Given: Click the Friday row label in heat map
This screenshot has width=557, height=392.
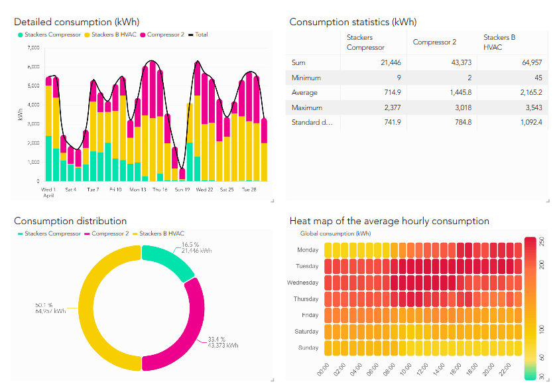Looking at the screenshot, I should (310, 315).
